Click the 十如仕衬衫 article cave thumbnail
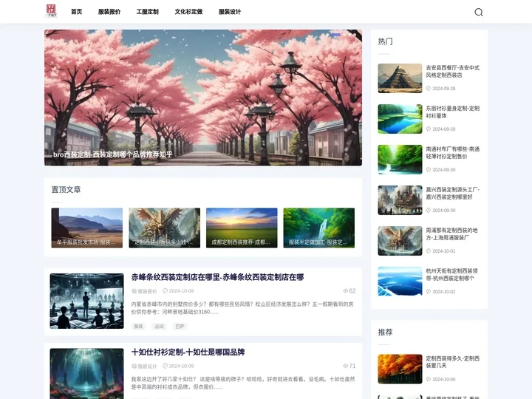532x399 pixels. point(87,374)
